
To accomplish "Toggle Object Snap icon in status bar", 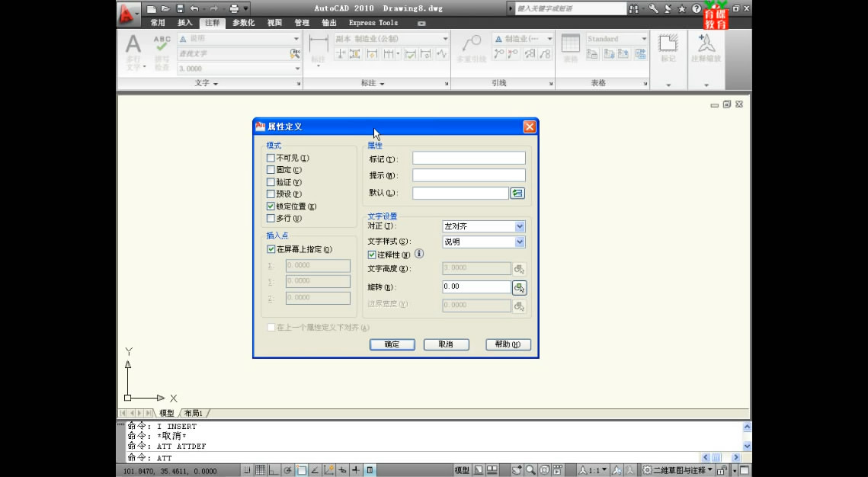I will click(x=301, y=470).
